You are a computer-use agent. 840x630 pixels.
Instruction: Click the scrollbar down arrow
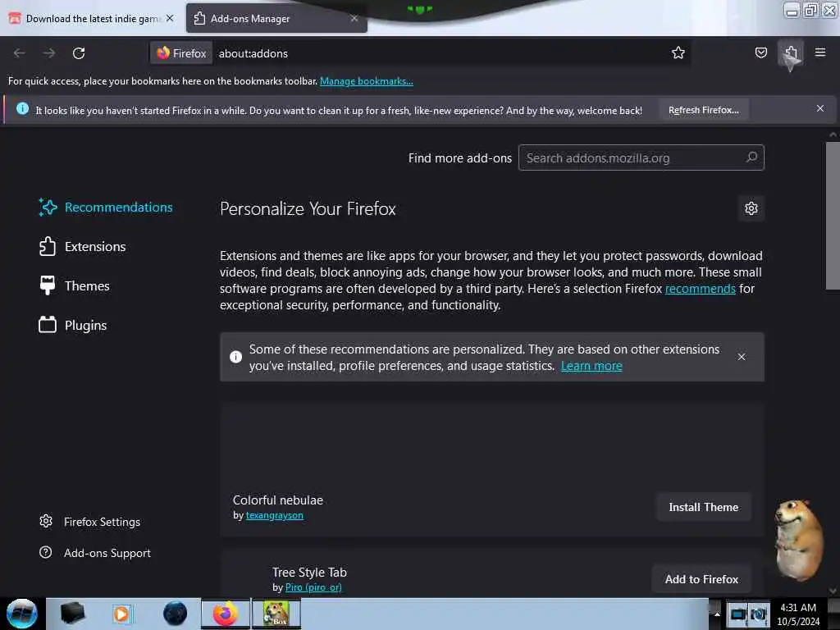pyautogui.click(x=833, y=591)
